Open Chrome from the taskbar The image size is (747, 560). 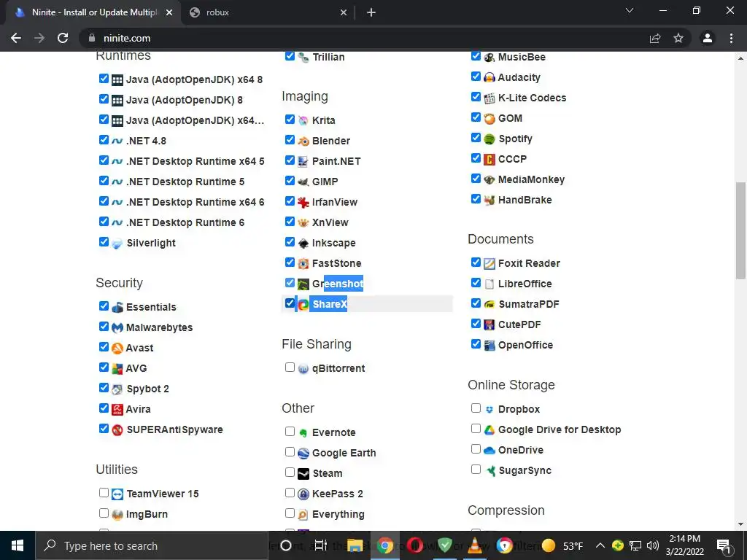[x=385, y=545]
